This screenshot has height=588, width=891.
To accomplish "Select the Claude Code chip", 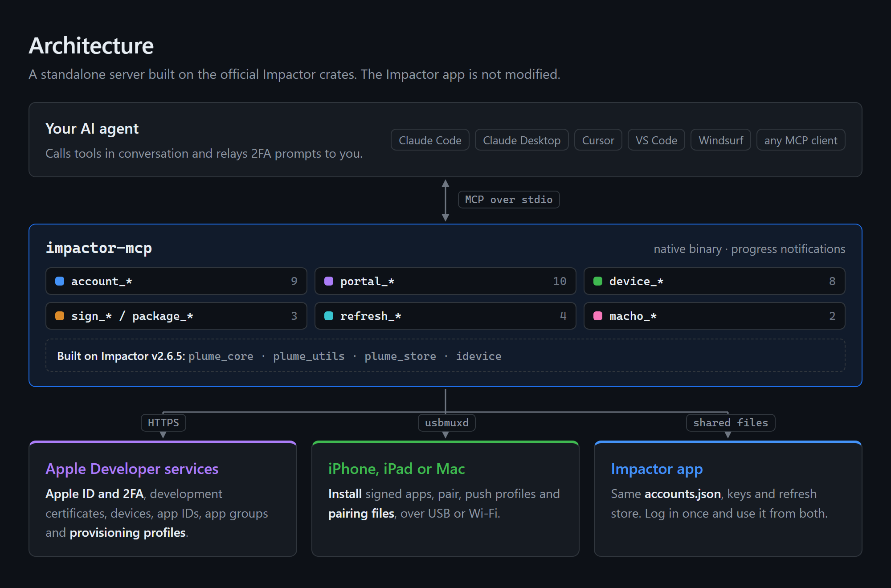I will (430, 140).
